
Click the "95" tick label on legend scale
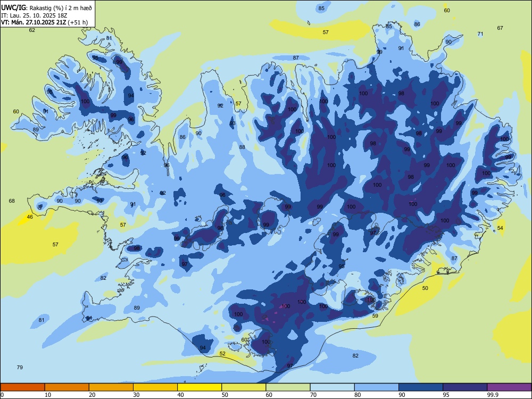446,395
